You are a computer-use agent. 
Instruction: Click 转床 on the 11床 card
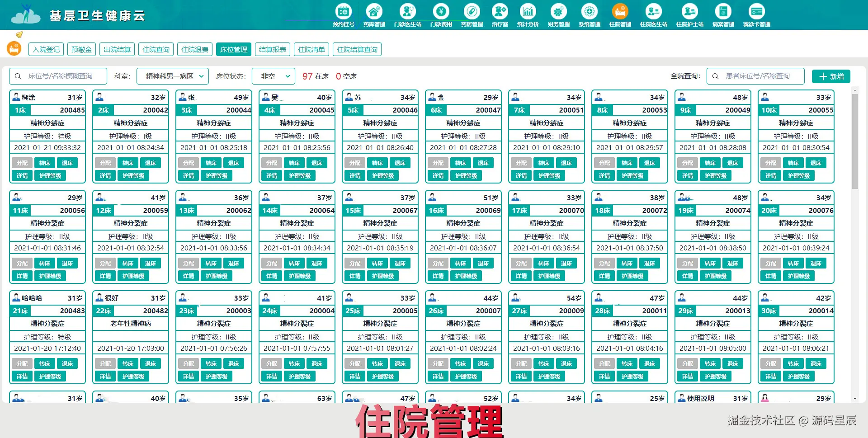click(x=45, y=263)
